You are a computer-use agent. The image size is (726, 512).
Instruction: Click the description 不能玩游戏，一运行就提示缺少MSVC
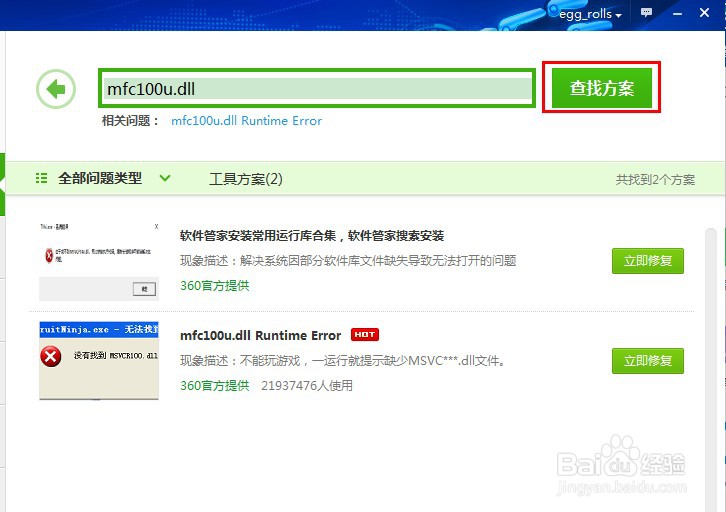click(x=343, y=361)
